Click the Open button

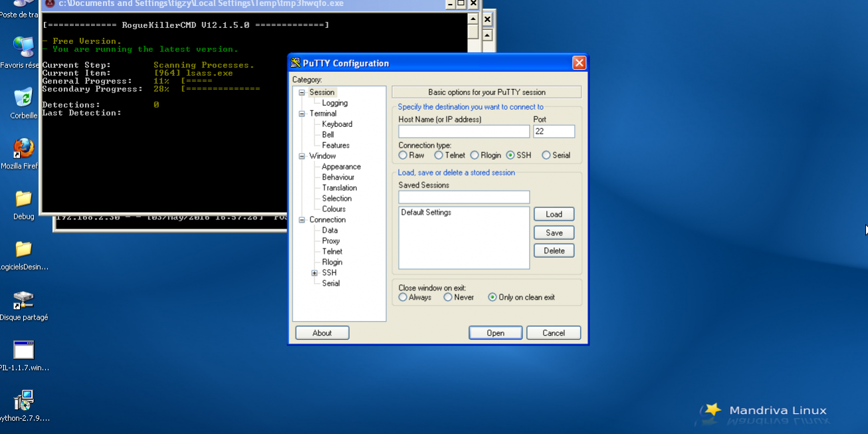tap(495, 333)
